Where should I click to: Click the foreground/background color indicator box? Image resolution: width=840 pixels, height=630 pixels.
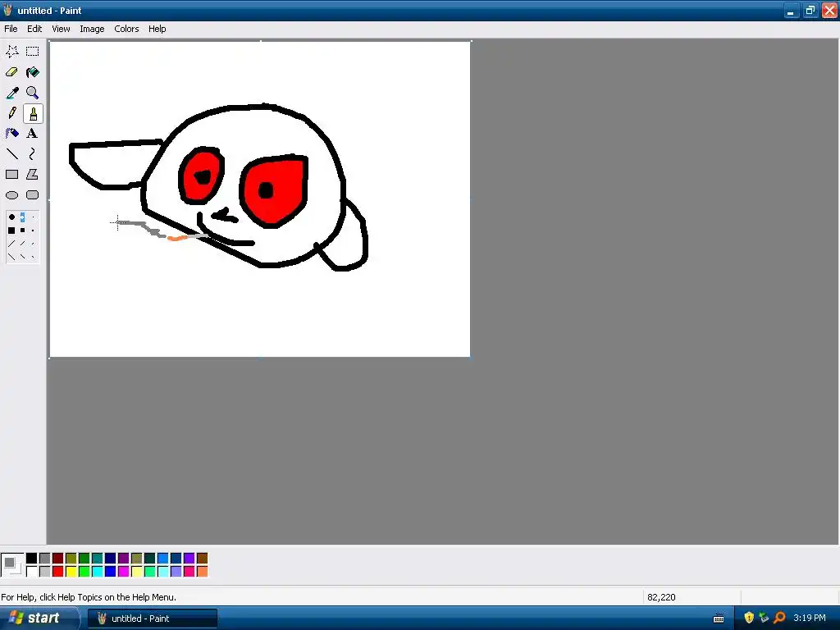[x=12, y=565]
